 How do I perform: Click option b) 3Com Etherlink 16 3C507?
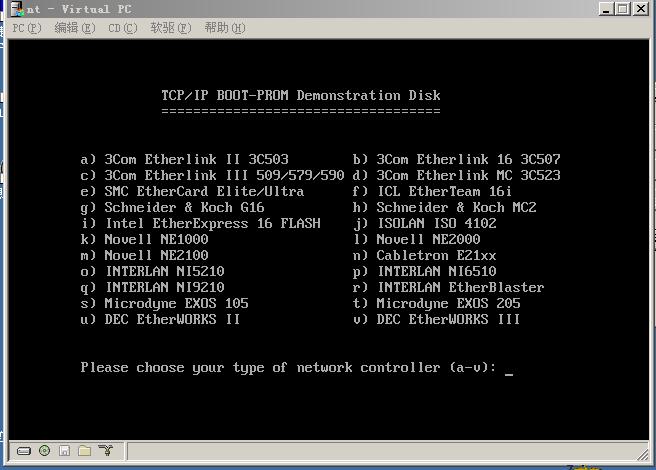(x=456, y=159)
